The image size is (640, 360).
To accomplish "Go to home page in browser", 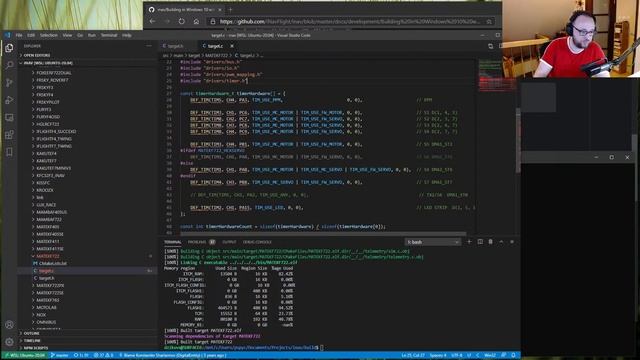I will point(196,21).
